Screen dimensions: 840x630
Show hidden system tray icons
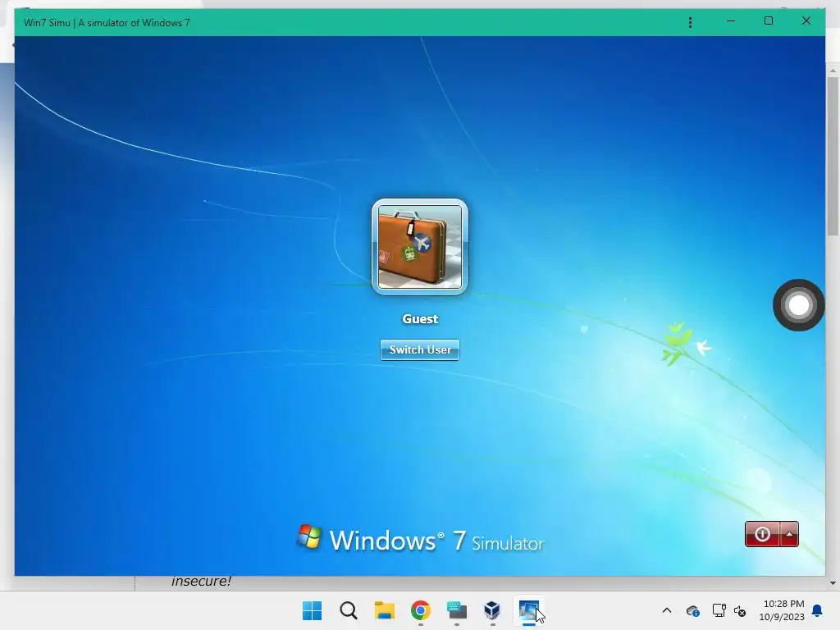[667, 610]
